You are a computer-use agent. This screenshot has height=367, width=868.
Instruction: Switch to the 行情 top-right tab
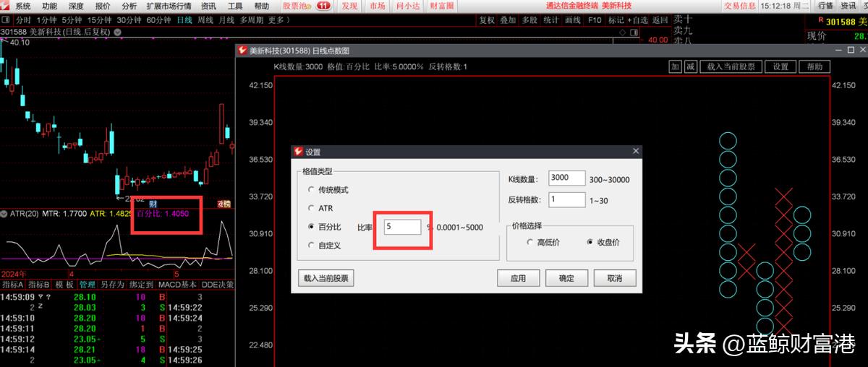pos(825,6)
